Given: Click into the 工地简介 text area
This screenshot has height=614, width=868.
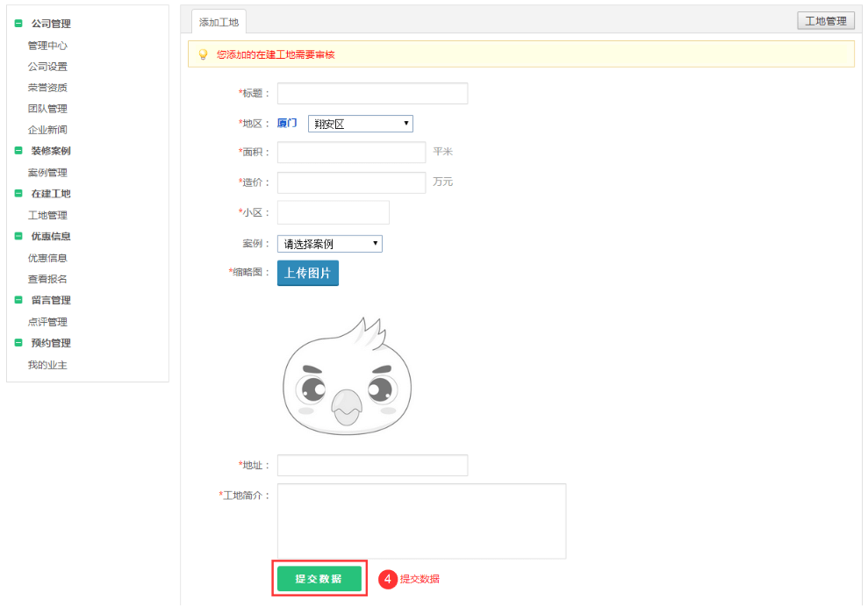Looking at the screenshot, I should pyautogui.click(x=421, y=520).
